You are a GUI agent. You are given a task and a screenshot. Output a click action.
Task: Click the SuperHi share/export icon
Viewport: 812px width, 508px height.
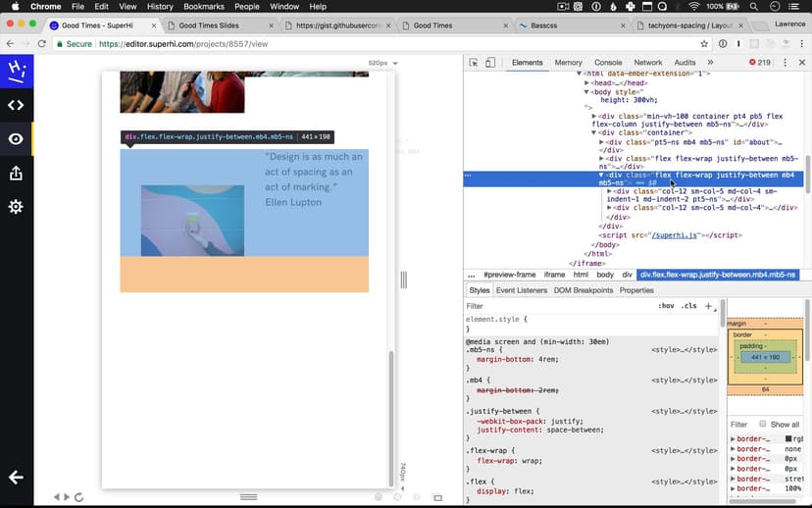(16, 174)
